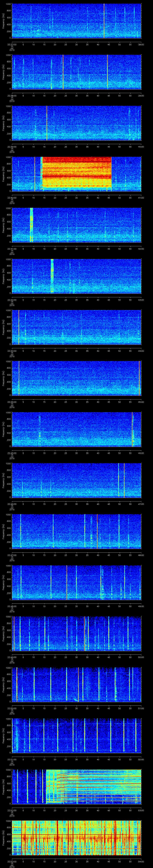Click the '22:37:00' start time label
Image resolution: width=153 pixels, height=868 pixels.
click(12, 44)
